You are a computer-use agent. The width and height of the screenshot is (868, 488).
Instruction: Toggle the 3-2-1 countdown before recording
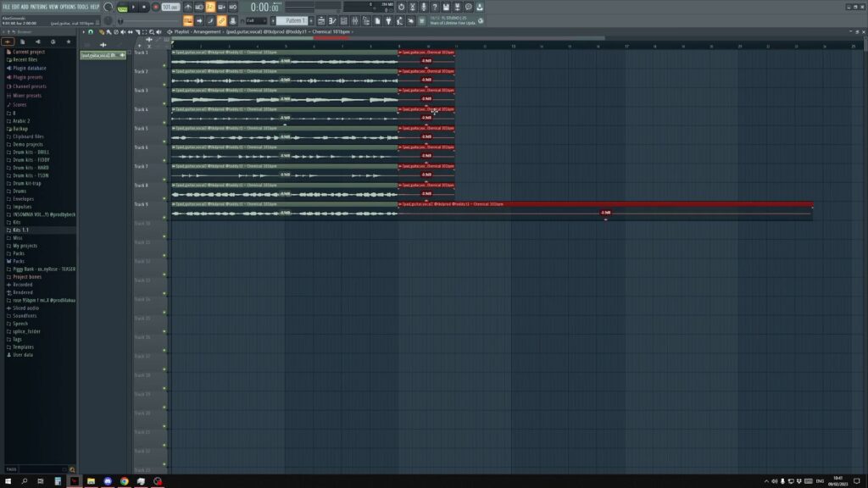point(210,7)
